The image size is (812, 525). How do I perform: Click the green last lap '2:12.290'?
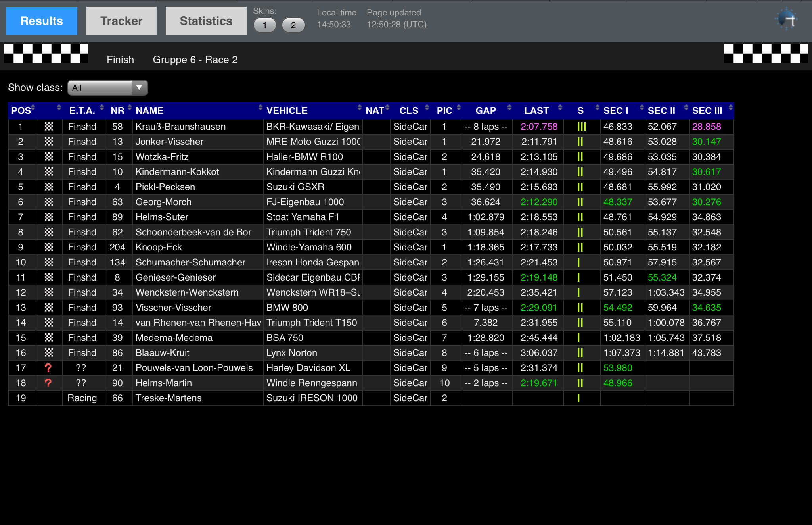coord(539,202)
